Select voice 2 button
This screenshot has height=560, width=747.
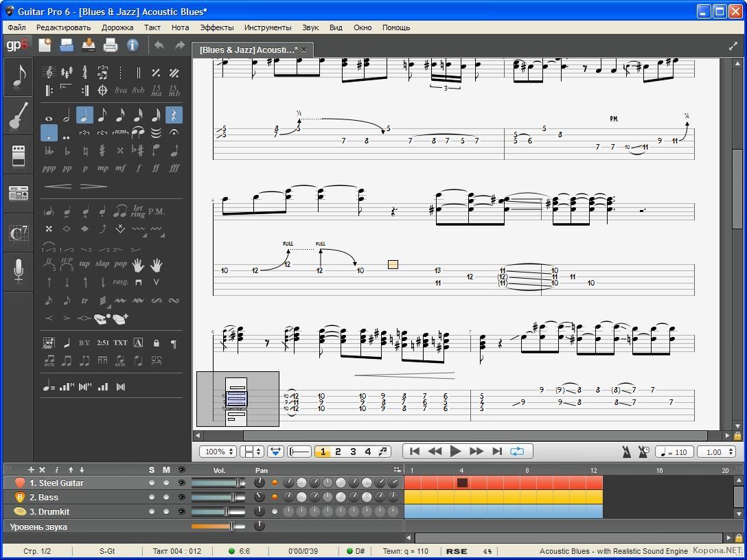(x=338, y=452)
